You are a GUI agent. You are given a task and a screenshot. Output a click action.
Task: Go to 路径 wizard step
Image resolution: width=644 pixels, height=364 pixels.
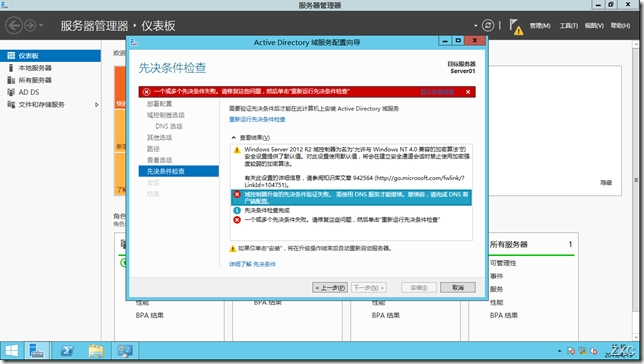153,149
